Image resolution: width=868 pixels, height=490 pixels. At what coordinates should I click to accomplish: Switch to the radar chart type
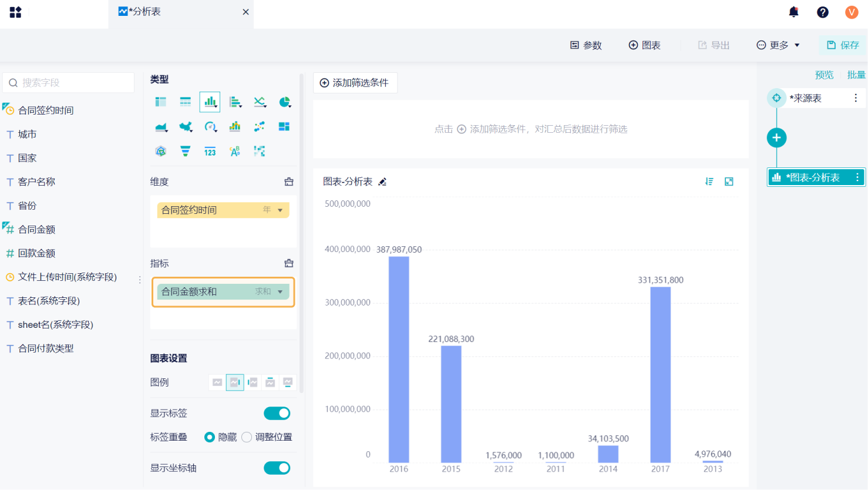click(x=161, y=152)
